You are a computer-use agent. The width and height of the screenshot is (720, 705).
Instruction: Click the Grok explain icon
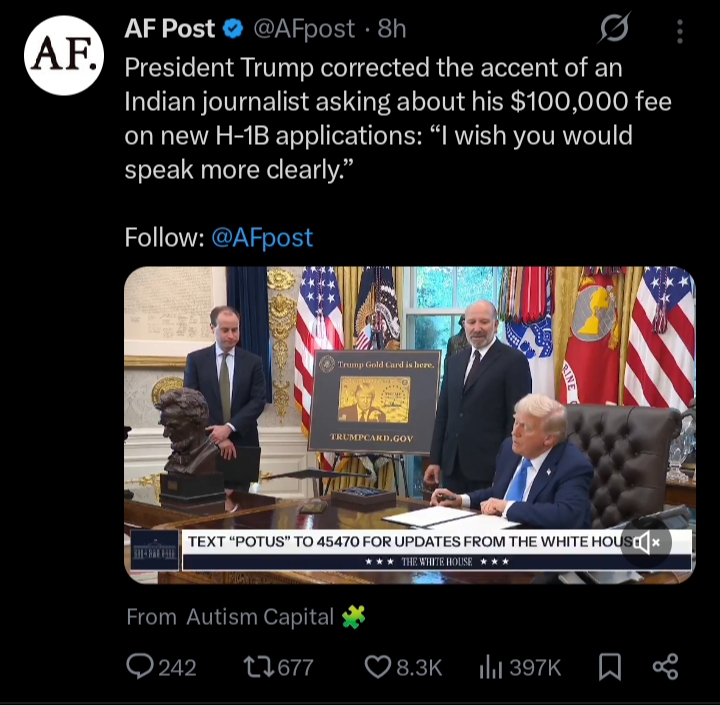coord(614,28)
